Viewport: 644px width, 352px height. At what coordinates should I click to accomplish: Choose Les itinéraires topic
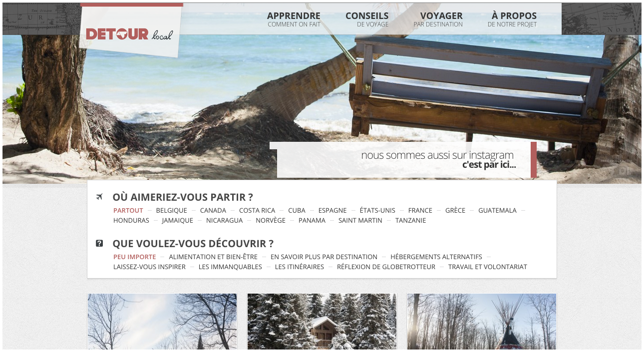(x=300, y=267)
